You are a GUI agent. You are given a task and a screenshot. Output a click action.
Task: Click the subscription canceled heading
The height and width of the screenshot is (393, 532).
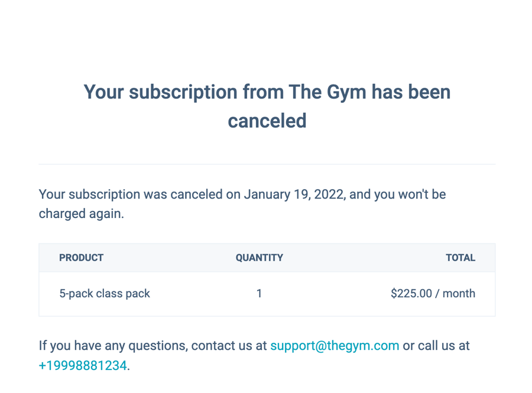[267, 106]
